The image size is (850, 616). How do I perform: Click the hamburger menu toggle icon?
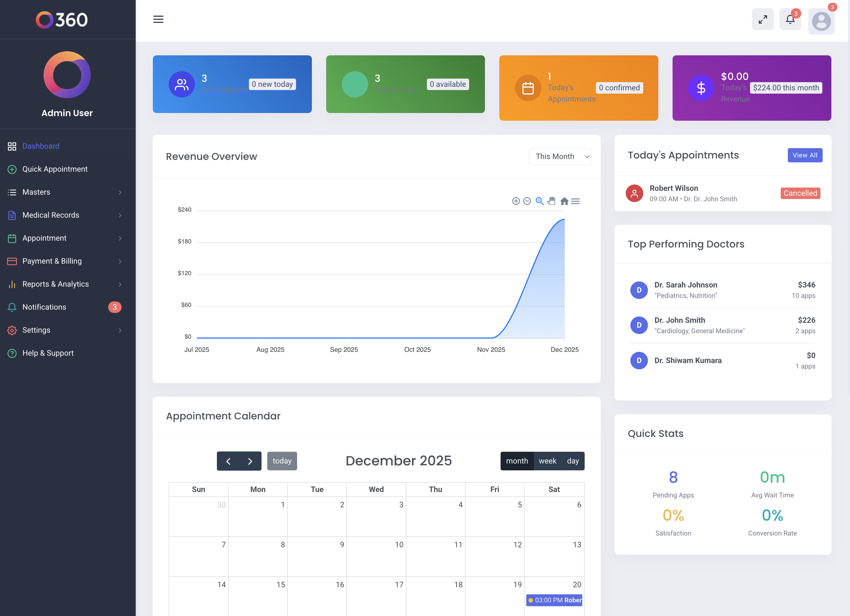point(158,19)
